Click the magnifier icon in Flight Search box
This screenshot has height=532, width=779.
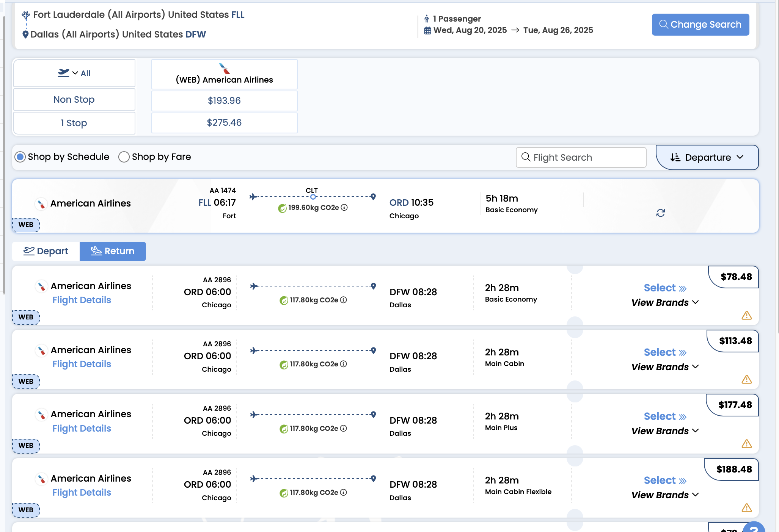point(526,157)
